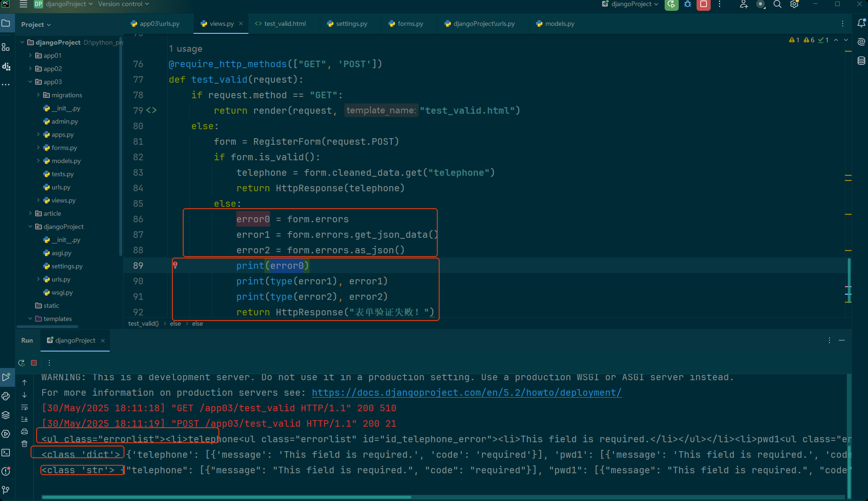This screenshot has height=501, width=868.
Task: Open the Version control dropdown
Action: [x=124, y=4]
